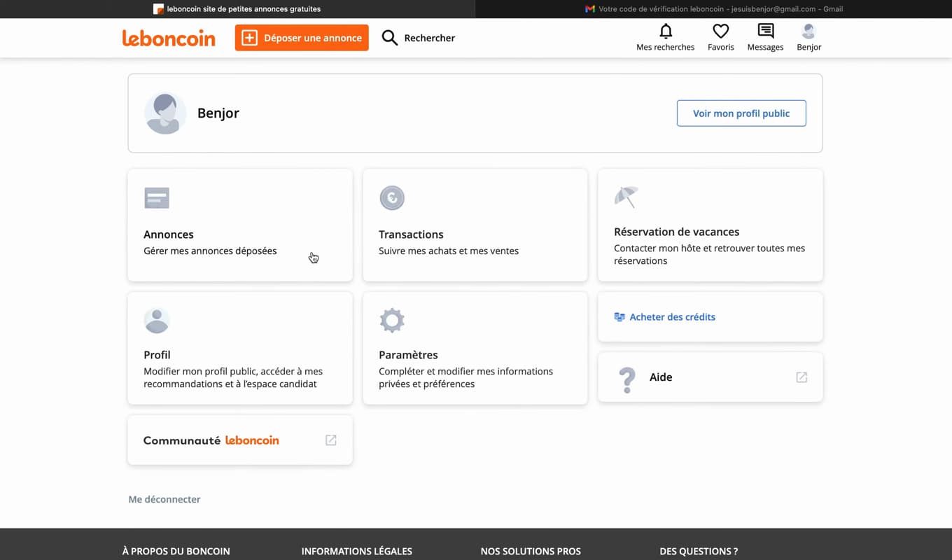Click the Benjor avatar in header
The height and width of the screenshot is (560, 952).
coord(809,31)
